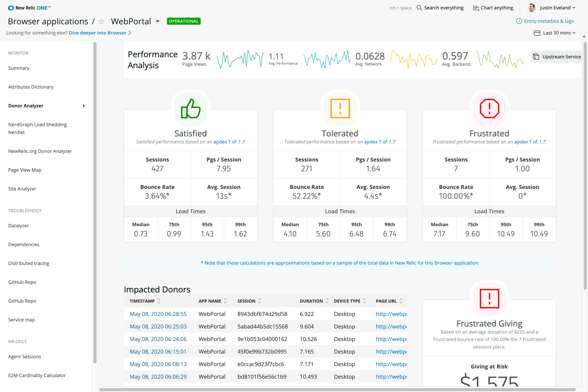The width and height of the screenshot is (588, 392).
Task: Open Site Analyzer in the sidebar
Action: click(x=22, y=189)
